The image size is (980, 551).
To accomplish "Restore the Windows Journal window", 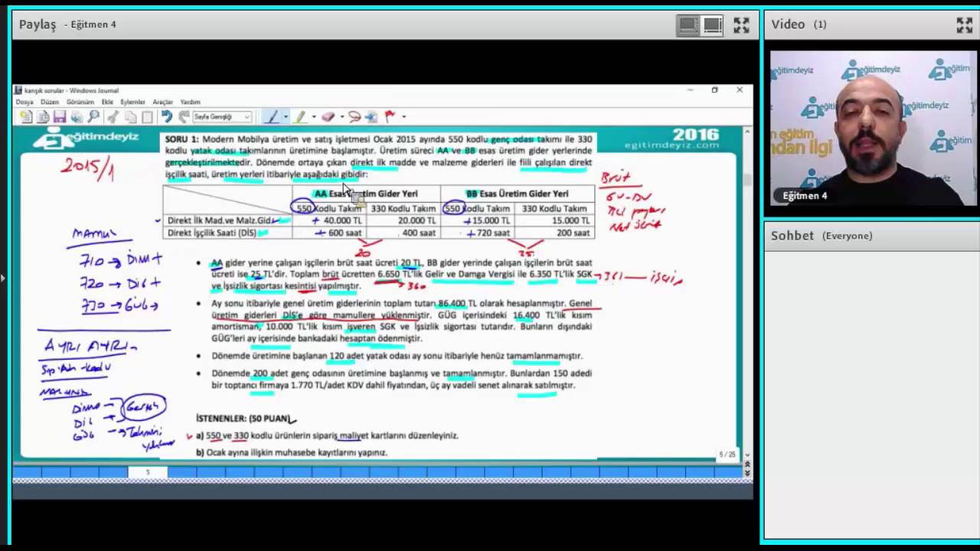I will [714, 90].
